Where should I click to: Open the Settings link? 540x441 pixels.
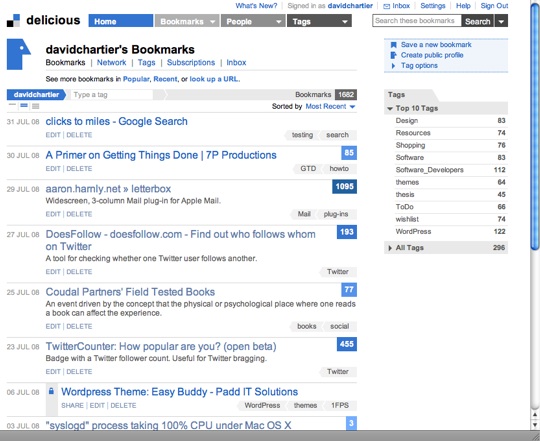433,6
